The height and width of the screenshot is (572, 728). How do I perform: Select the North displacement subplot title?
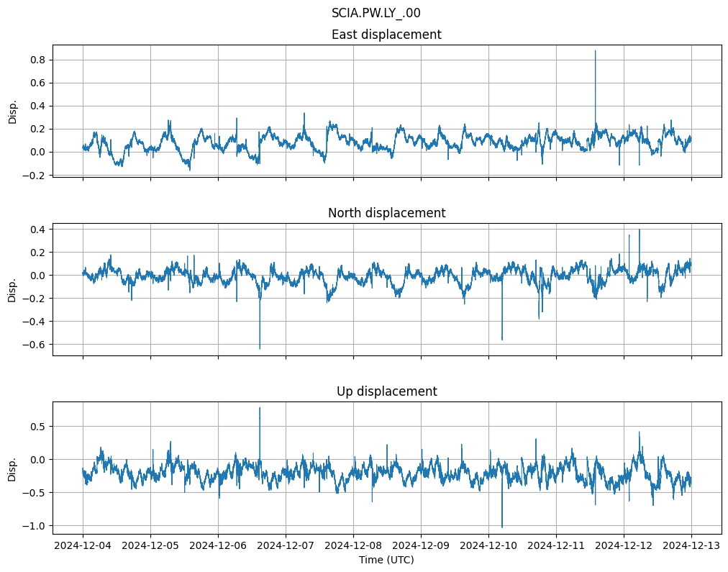(386, 213)
